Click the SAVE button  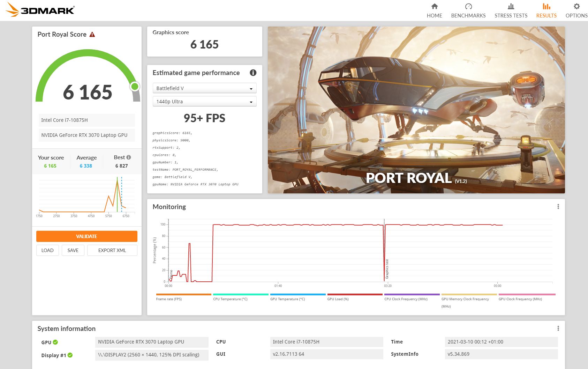click(x=73, y=250)
